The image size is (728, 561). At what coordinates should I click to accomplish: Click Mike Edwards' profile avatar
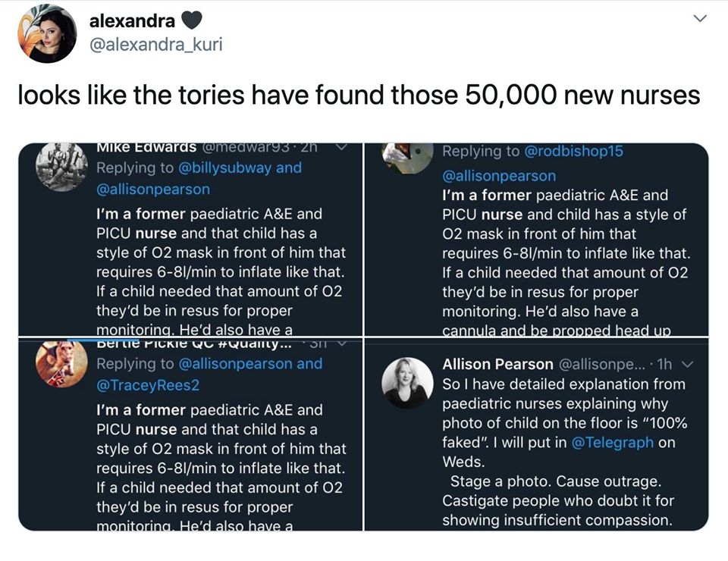pyautogui.click(x=58, y=166)
